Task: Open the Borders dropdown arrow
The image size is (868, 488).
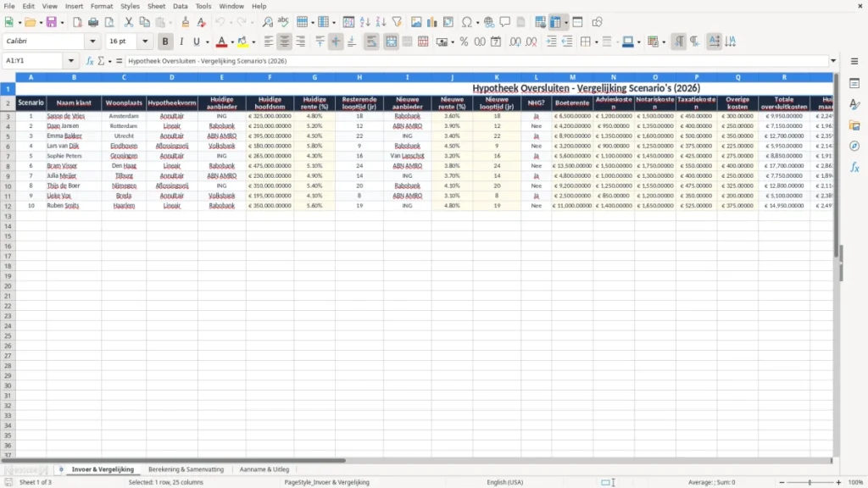Action: tap(596, 42)
